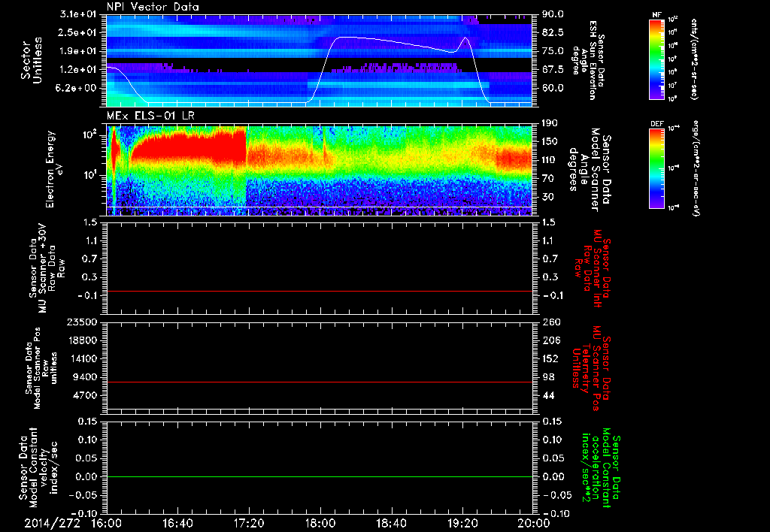Click the "18:00" time axis label
Image resolution: width=770 pixels, height=532 pixels.
pos(320,523)
